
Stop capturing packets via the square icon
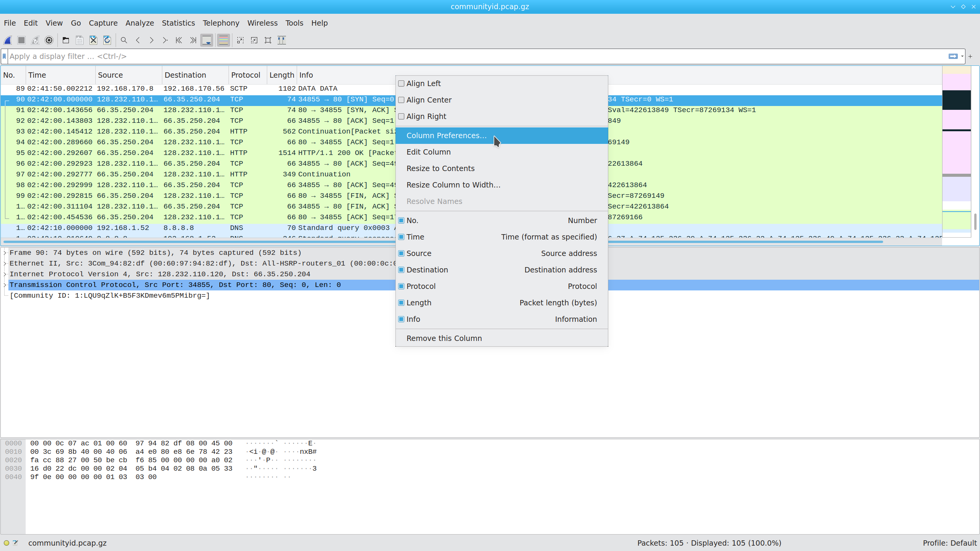21,40
